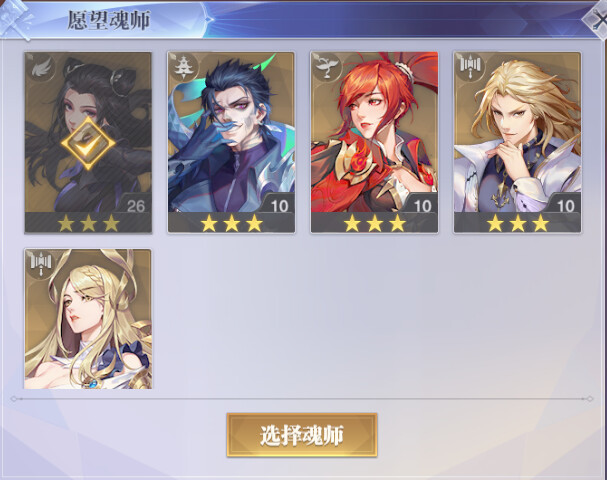
Task: Click the three-star rating under the blue-haired card
Action: tap(231, 223)
